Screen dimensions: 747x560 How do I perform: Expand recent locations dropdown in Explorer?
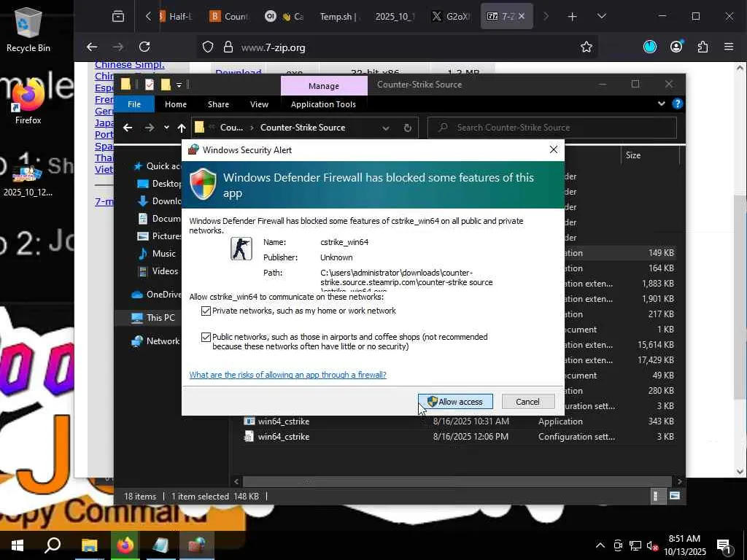click(x=166, y=128)
